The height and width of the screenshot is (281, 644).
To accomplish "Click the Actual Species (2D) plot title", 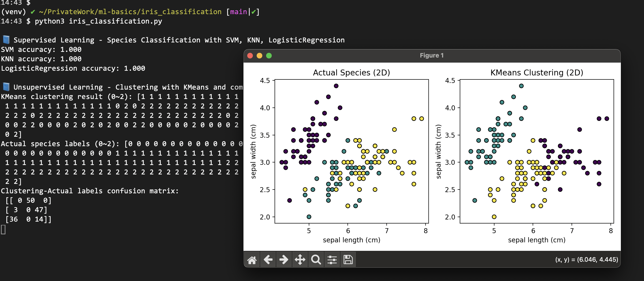I will point(351,73).
